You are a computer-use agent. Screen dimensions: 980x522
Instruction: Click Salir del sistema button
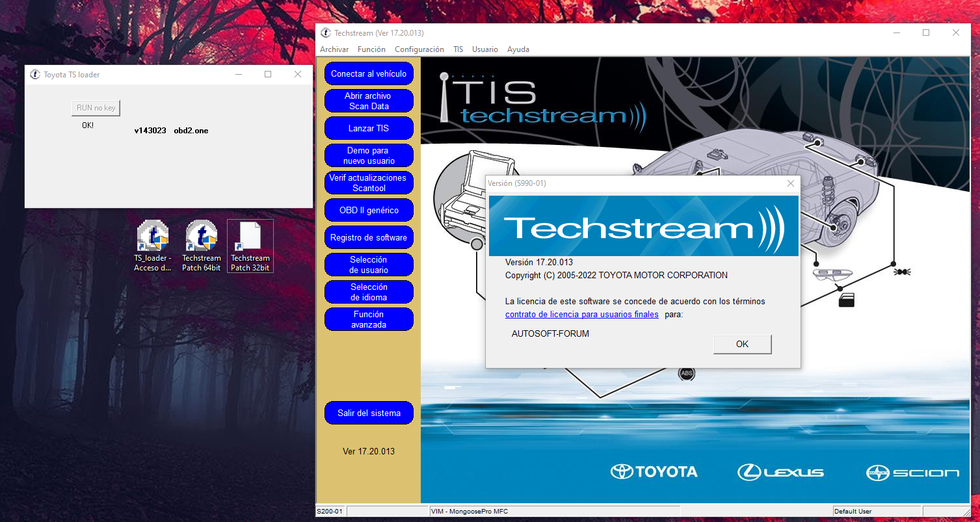click(x=369, y=413)
